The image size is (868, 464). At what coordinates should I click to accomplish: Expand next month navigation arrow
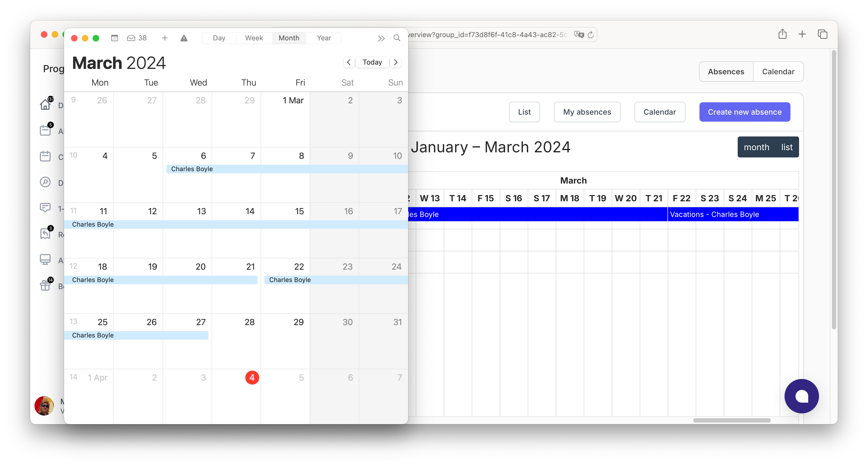(x=397, y=62)
